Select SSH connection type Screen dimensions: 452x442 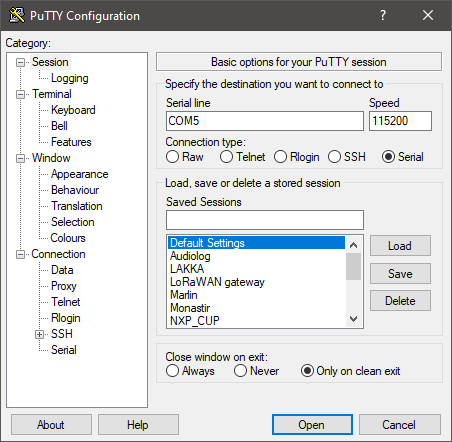347,157
